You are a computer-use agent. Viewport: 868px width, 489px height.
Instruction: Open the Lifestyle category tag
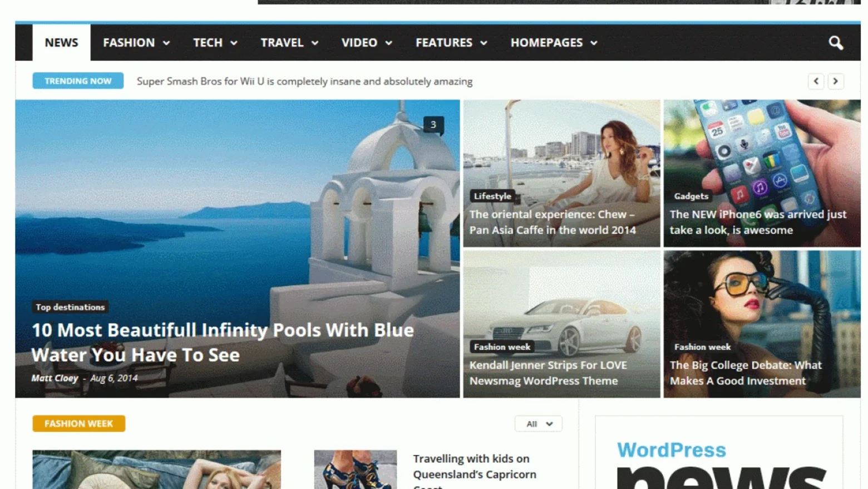click(x=492, y=196)
